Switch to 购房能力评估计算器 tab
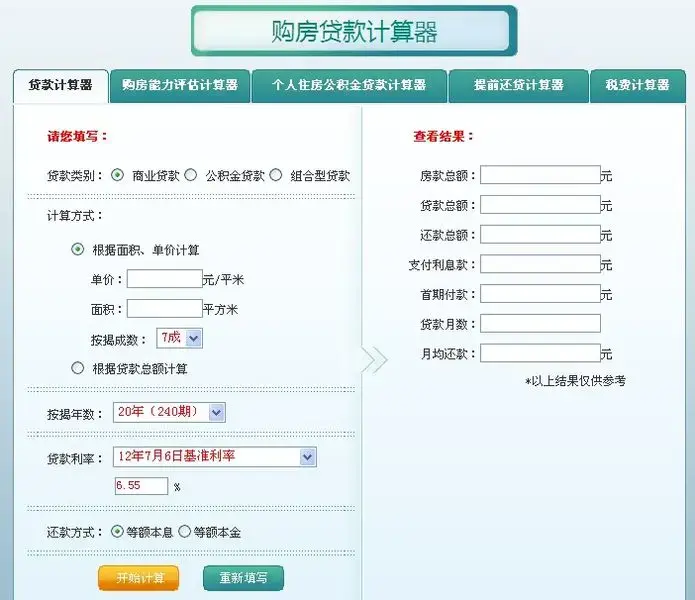 coord(180,86)
